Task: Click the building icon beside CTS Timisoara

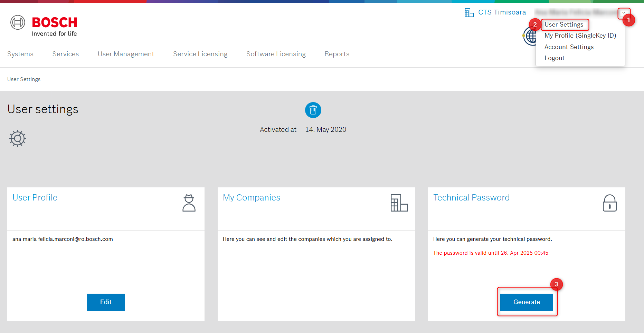Action: (469, 13)
